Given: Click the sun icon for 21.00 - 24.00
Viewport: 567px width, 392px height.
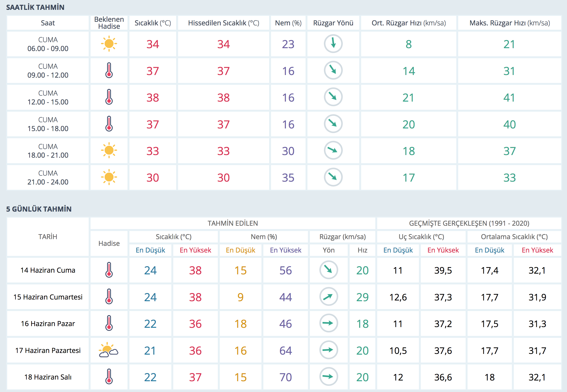Looking at the screenshot, I should (109, 177).
